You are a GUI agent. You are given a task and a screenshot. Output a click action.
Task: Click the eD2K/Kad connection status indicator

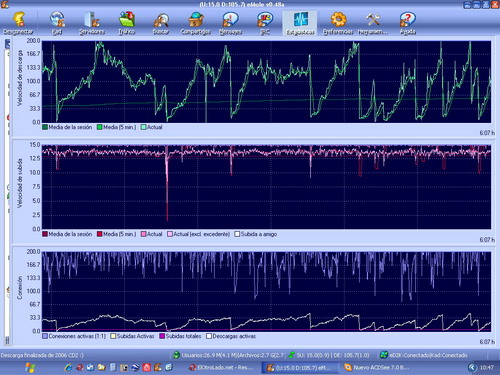(424, 355)
